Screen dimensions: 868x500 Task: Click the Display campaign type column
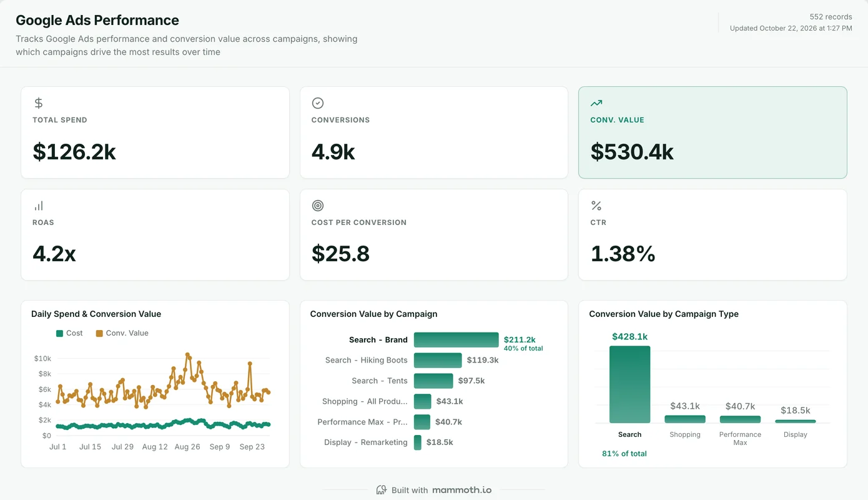click(x=796, y=421)
